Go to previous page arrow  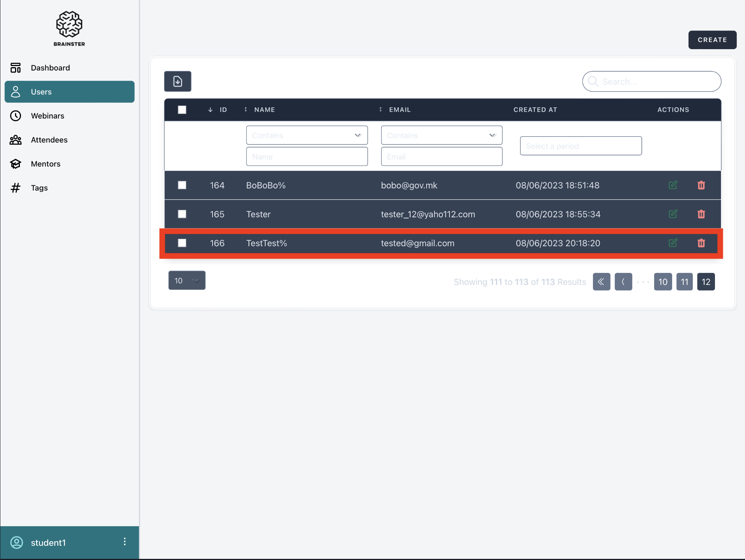point(623,282)
